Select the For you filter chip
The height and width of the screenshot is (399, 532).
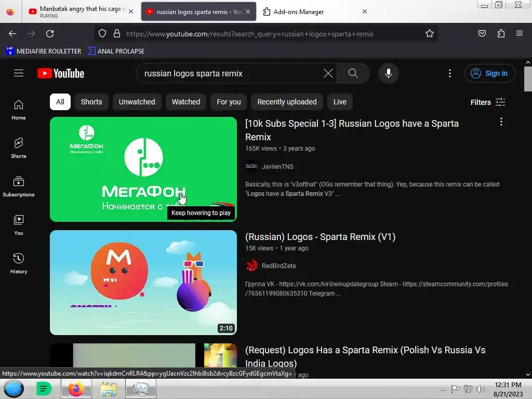click(229, 102)
